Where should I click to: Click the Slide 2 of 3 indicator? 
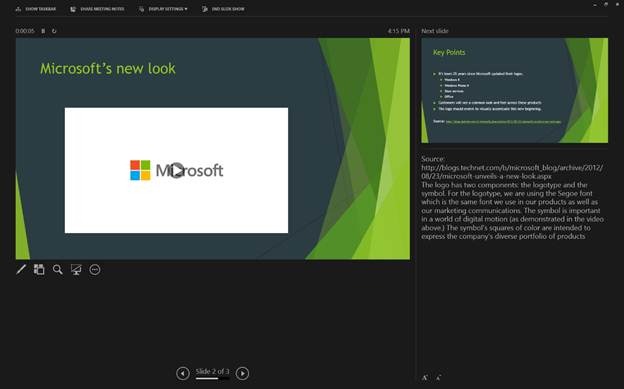(213, 371)
